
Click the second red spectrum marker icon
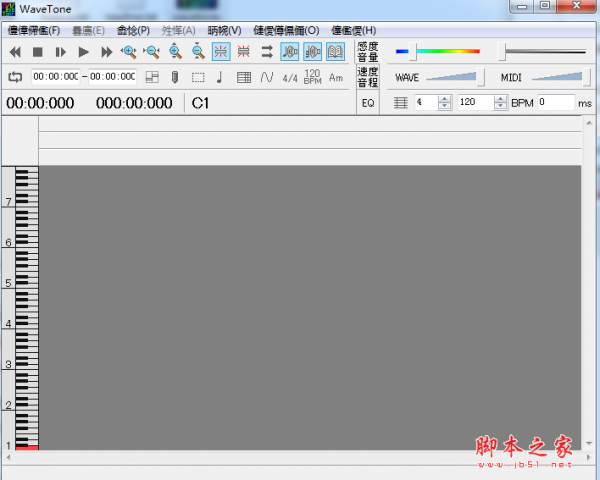[243, 51]
